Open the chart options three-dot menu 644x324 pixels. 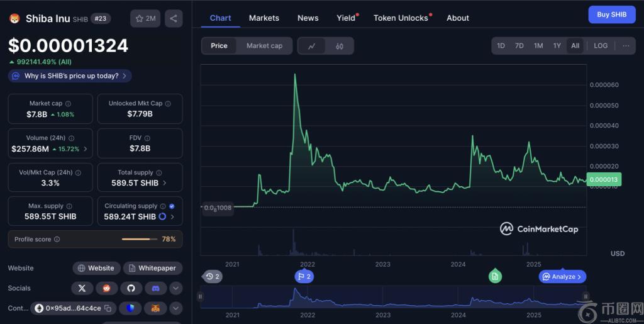click(x=626, y=46)
